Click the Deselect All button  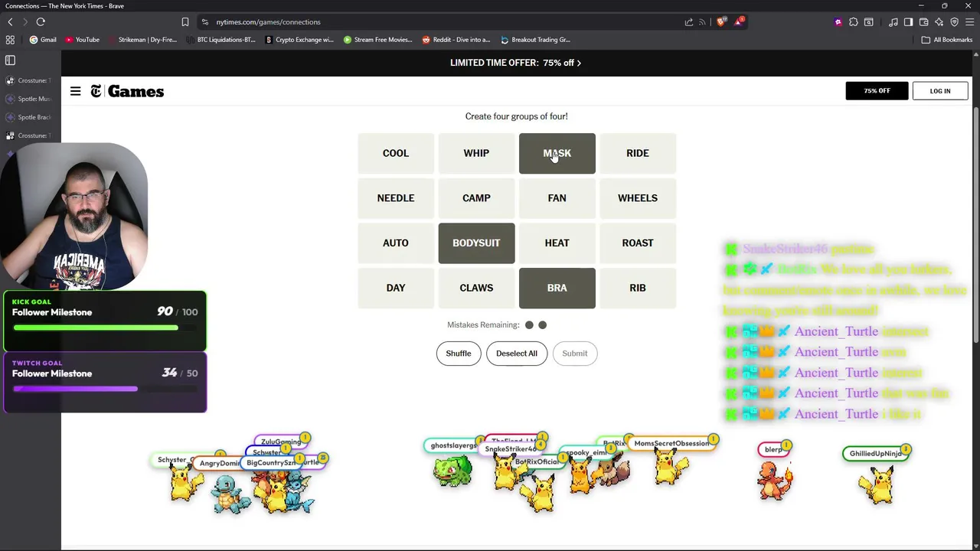point(517,354)
